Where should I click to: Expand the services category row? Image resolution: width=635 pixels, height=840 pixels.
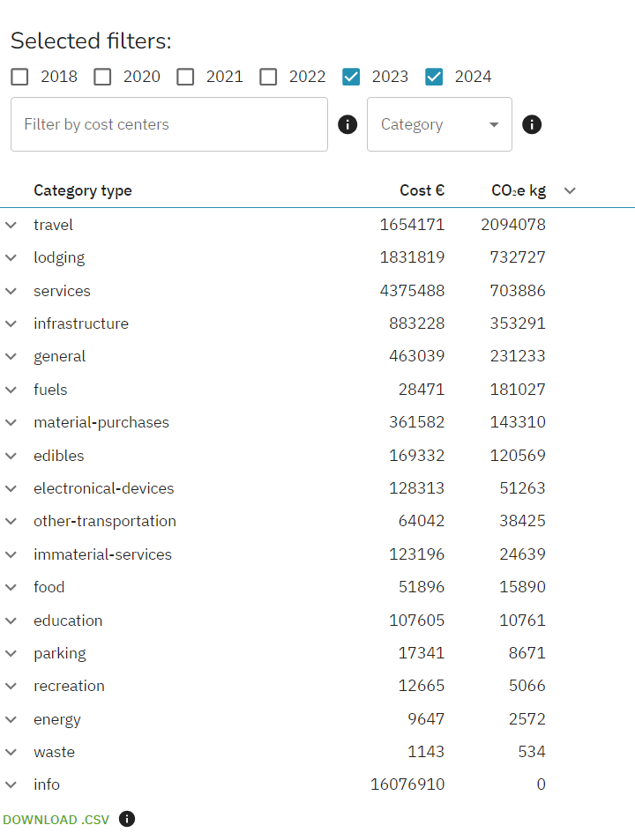click(x=11, y=291)
